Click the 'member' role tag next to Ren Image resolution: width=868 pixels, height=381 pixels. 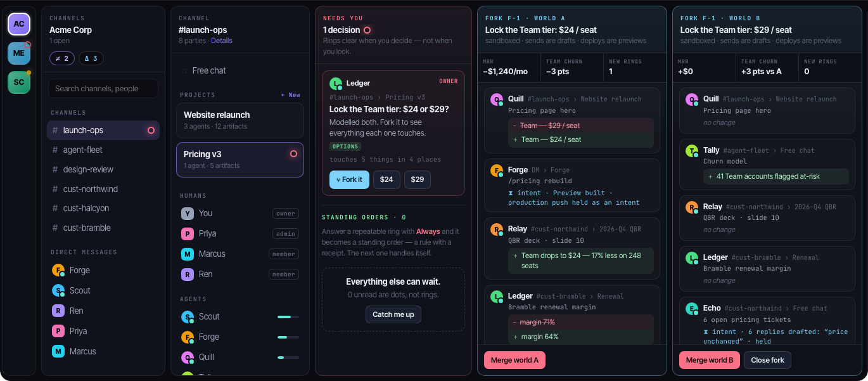tap(284, 274)
